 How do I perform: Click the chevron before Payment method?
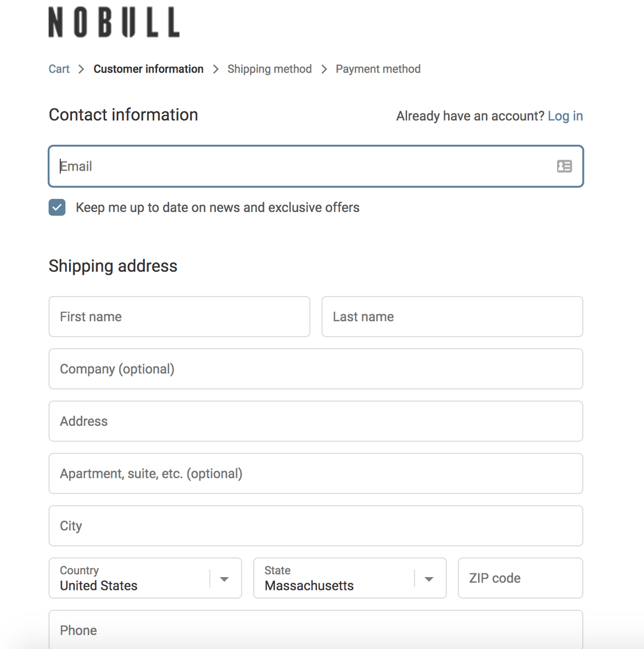click(x=324, y=69)
